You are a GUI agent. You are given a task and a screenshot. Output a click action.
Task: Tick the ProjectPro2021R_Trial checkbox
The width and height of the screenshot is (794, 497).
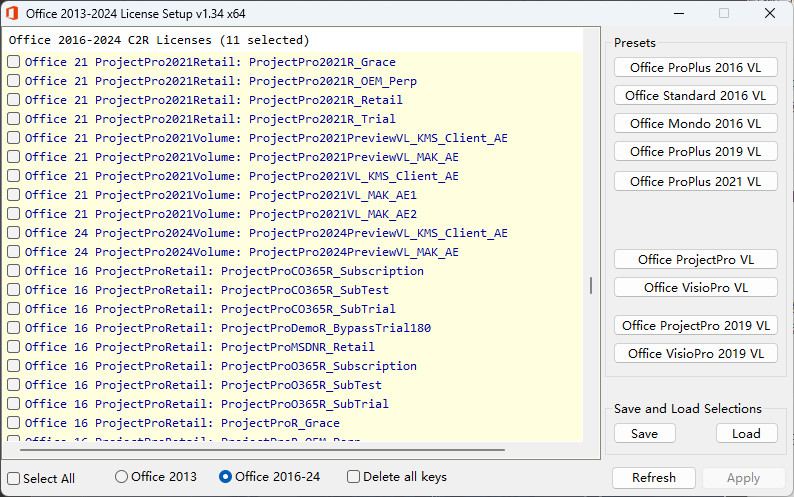pos(14,119)
